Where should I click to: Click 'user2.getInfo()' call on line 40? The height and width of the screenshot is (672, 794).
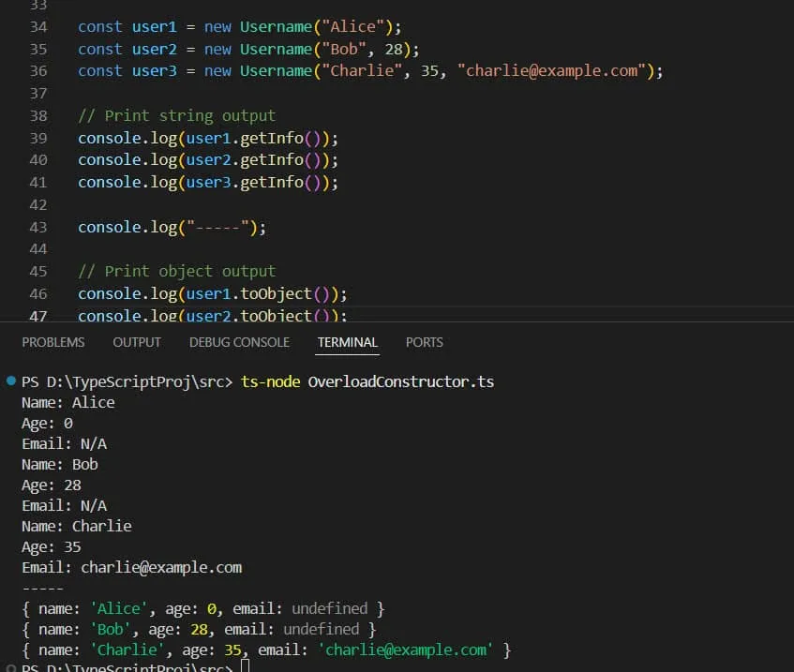(x=253, y=160)
